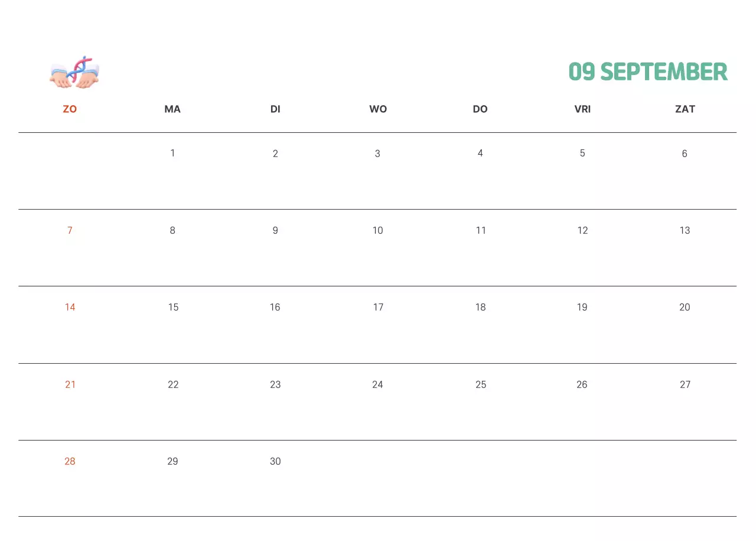Pick Friday the 19th
Screen dimensions: 756x541
click(x=582, y=307)
